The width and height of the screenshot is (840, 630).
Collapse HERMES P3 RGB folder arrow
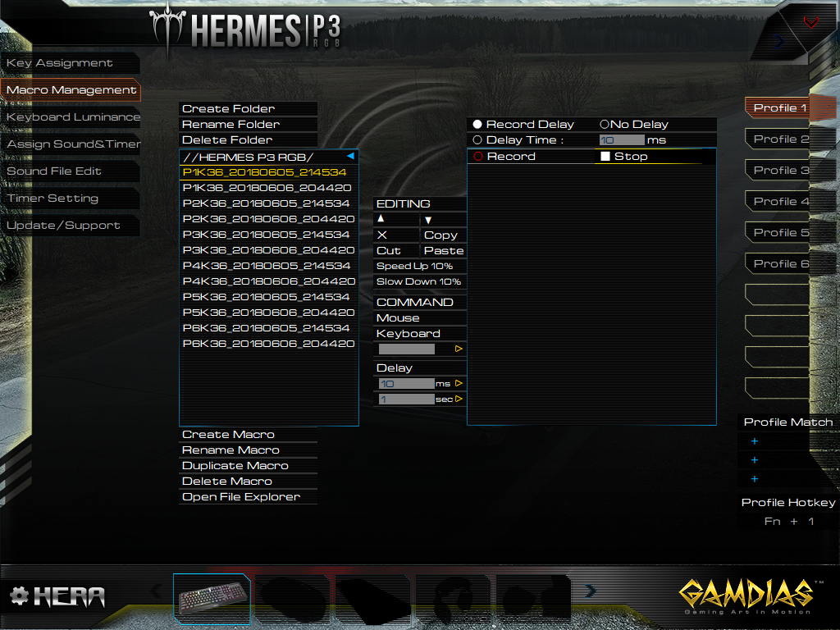click(x=350, y=156)
